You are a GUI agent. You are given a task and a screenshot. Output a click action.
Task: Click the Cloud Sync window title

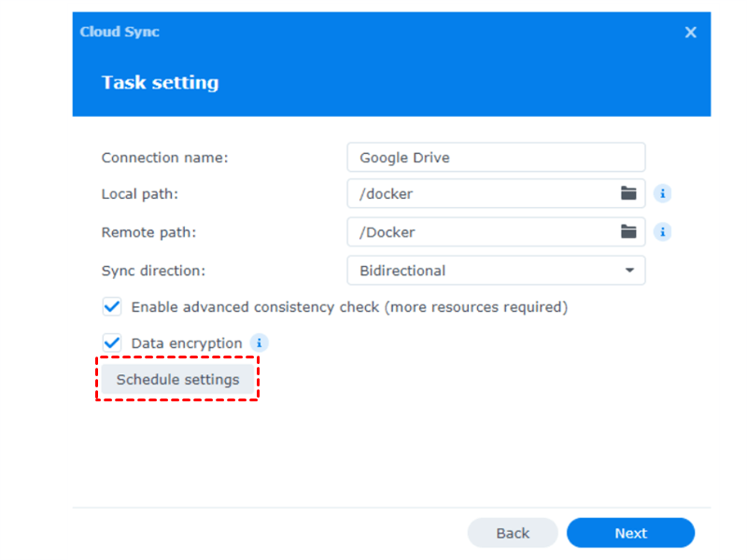[120, 32]
